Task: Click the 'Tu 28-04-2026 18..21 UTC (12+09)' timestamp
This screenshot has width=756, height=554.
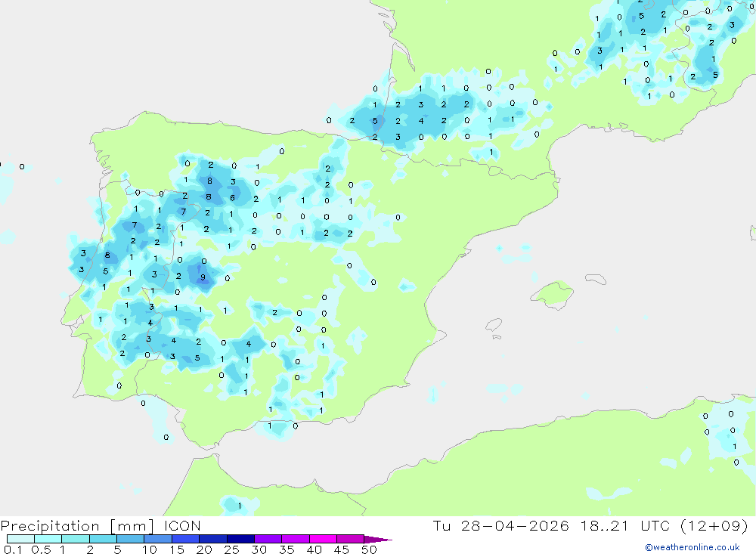Action: [590, 525]
